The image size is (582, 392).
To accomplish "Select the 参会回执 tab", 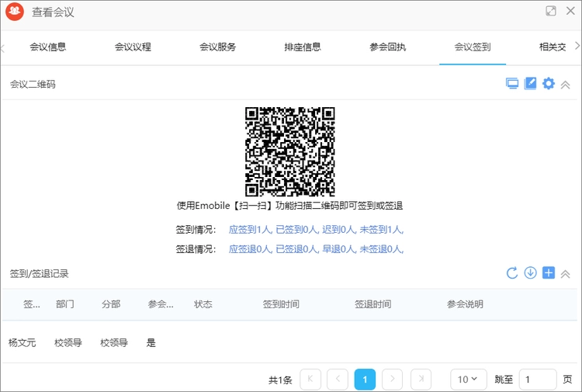I will [x=387, y=47].
